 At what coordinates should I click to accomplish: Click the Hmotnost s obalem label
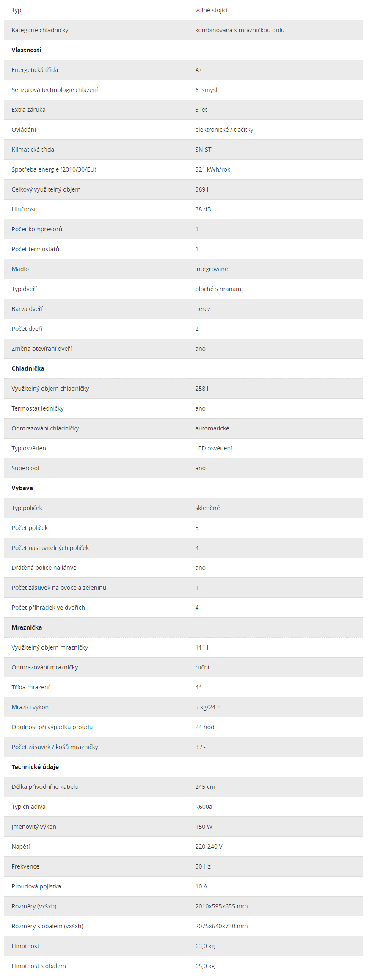pos(39,966)
